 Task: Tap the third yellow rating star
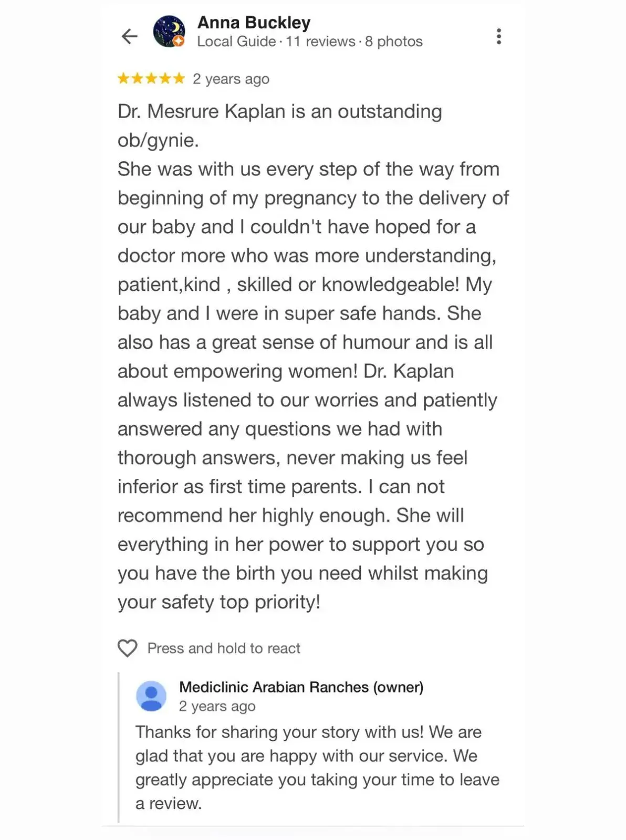[x=151, y=79]
